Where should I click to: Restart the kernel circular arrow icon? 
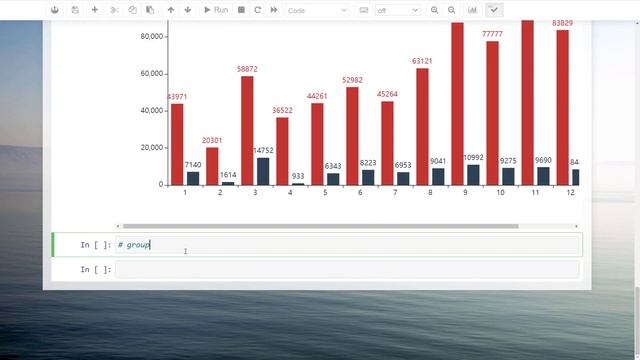click(x=258, y=10)
